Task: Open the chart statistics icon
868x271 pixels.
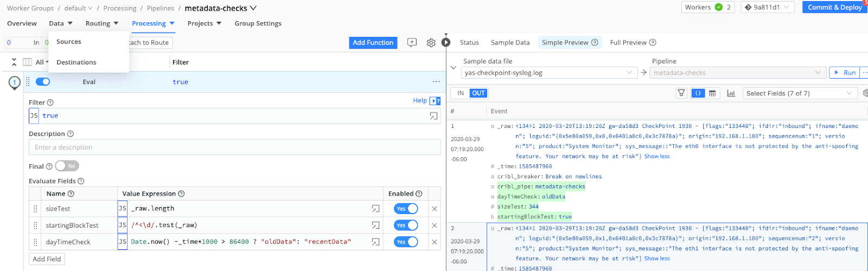Action: 731,93
